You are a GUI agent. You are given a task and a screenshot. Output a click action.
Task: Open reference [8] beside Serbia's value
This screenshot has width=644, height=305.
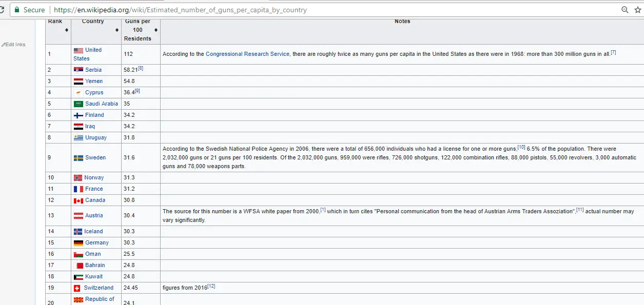pyautogui.click(x=141, y=68)
